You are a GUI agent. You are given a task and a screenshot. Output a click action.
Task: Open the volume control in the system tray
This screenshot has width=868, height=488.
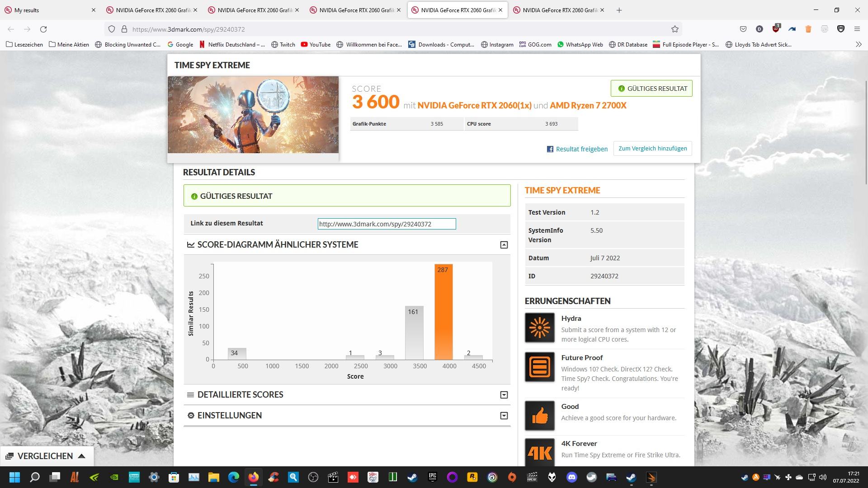[822, 477]
